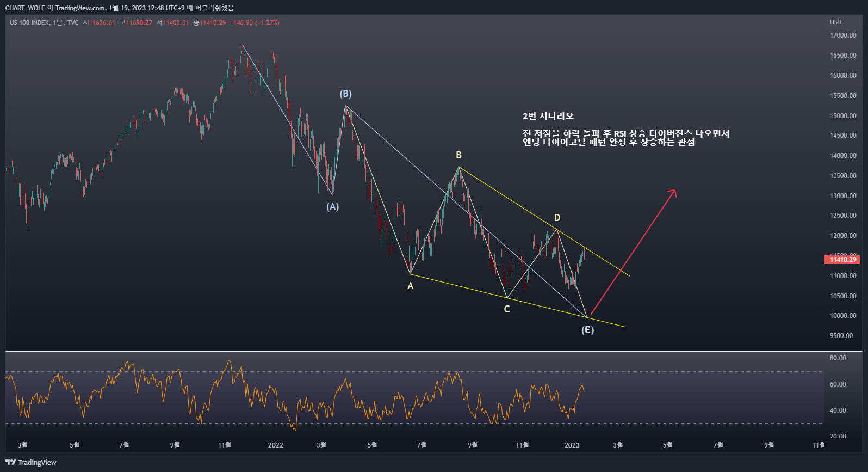Click the close value 11410.29 in the legend
Screen dimensions: 868x472
213,23
